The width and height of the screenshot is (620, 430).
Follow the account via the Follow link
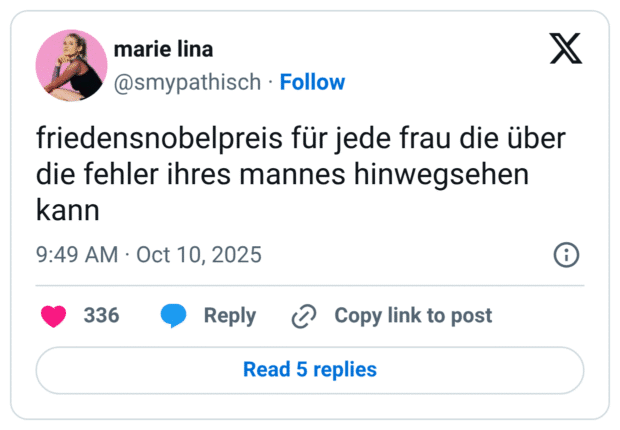pos(312,82)
